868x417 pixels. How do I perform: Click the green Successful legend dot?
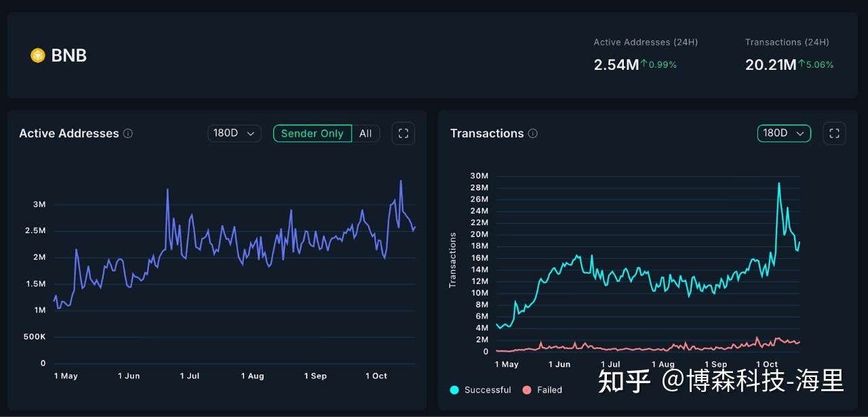pyautogui.click(x=454, y=390)
